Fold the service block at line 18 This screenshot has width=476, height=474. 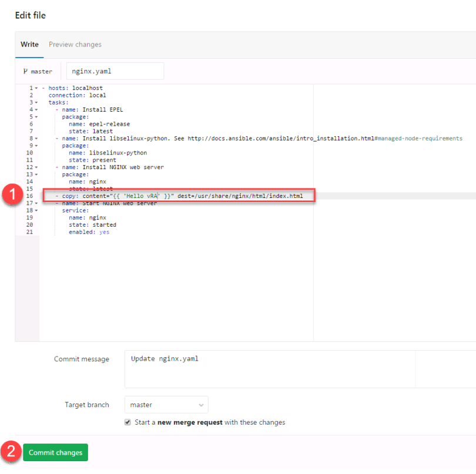(36, 210)
